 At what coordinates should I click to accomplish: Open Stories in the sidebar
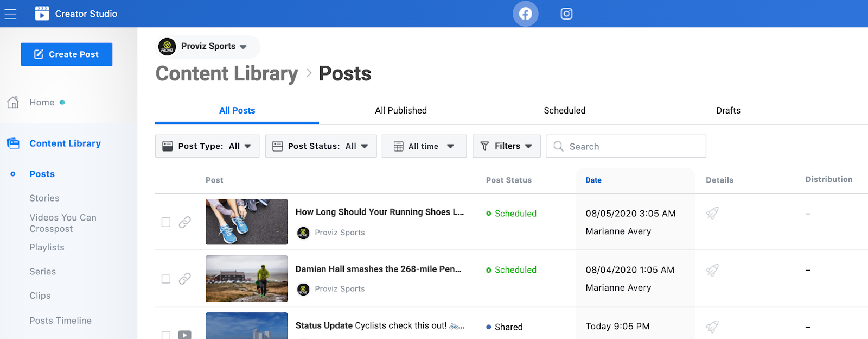tap(44, 198)
